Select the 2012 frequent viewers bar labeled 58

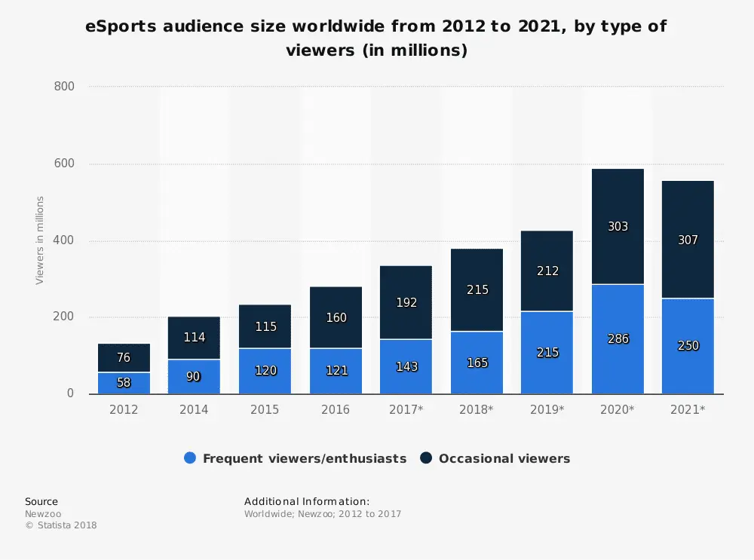[x=124, y=383]
